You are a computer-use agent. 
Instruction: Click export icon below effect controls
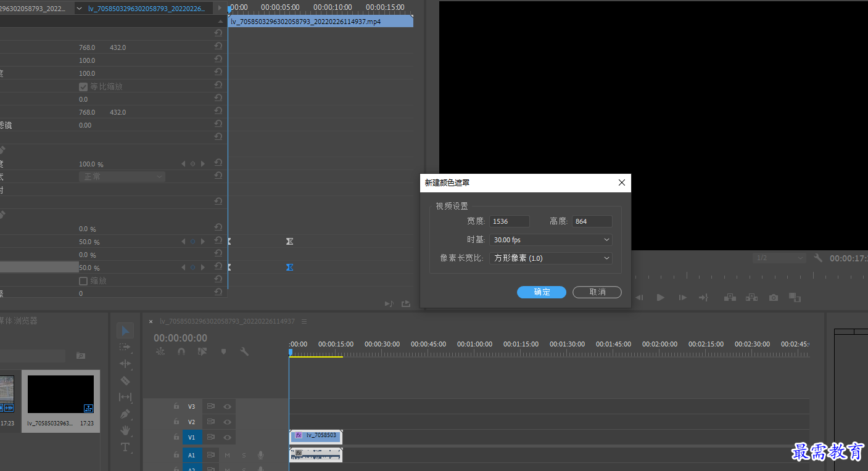406,303
